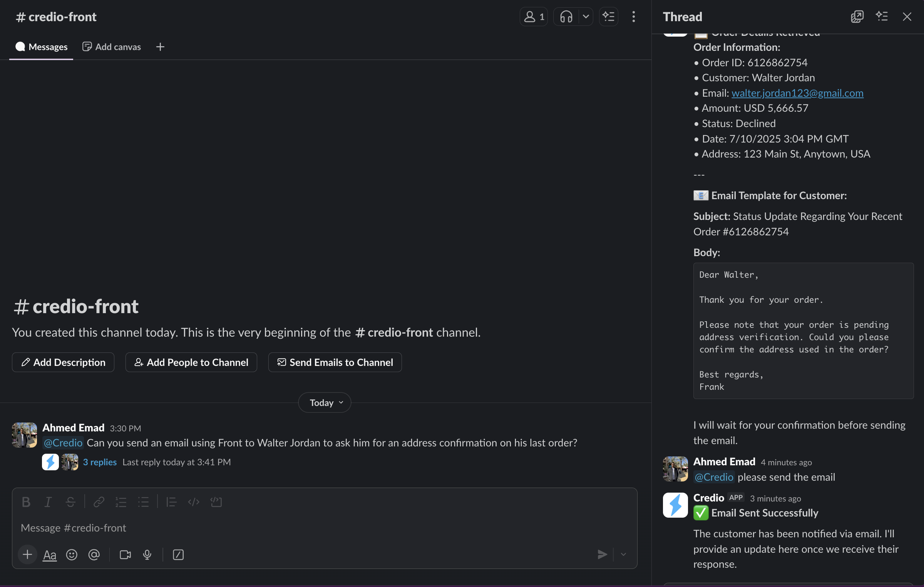Insert a code block in composer
Screen dimensions: 924x587
[216, 502]
